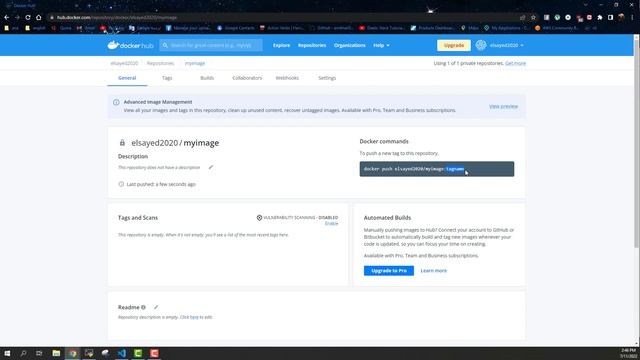Reload the page with the refresh icon

click(28, 18)
